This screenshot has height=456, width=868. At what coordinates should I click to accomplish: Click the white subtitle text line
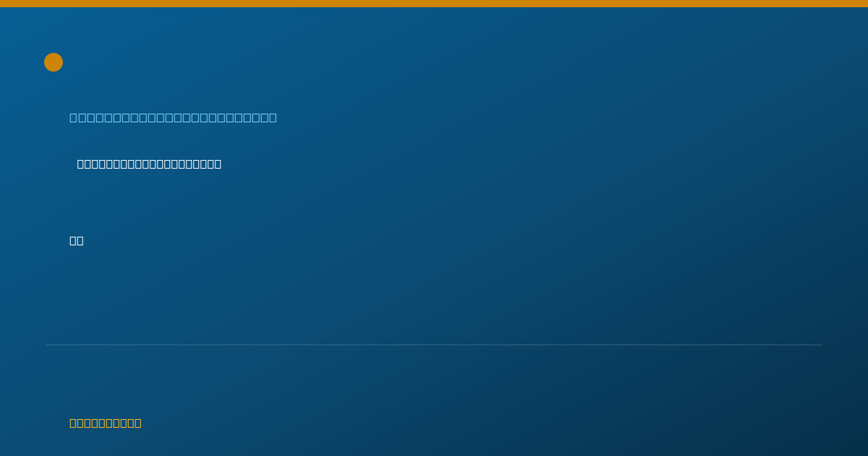pyautogui.click(x=149, y=164)
